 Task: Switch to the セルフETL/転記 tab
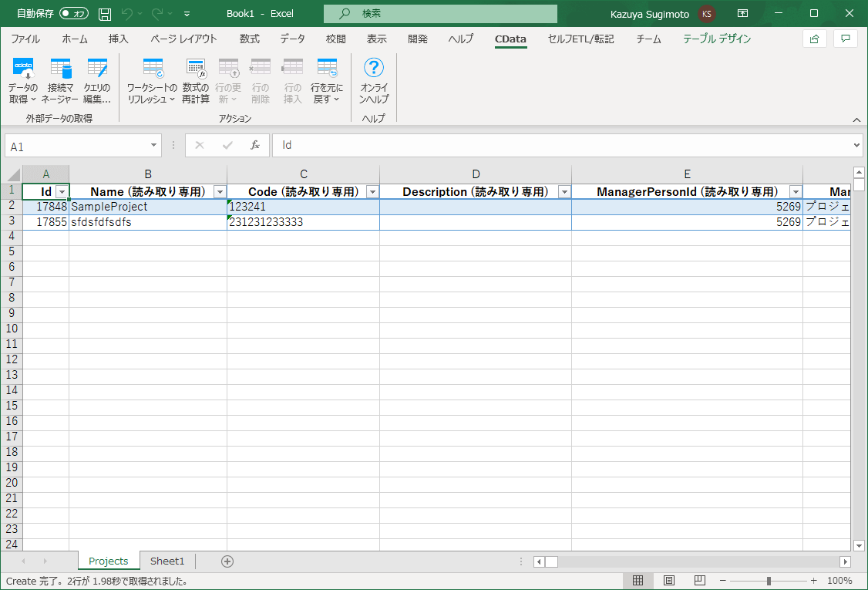tap(580, 39)
